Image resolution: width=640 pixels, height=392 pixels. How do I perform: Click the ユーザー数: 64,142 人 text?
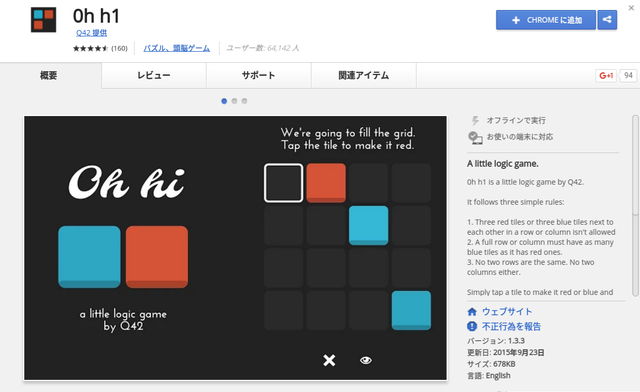tap(263, 48)
